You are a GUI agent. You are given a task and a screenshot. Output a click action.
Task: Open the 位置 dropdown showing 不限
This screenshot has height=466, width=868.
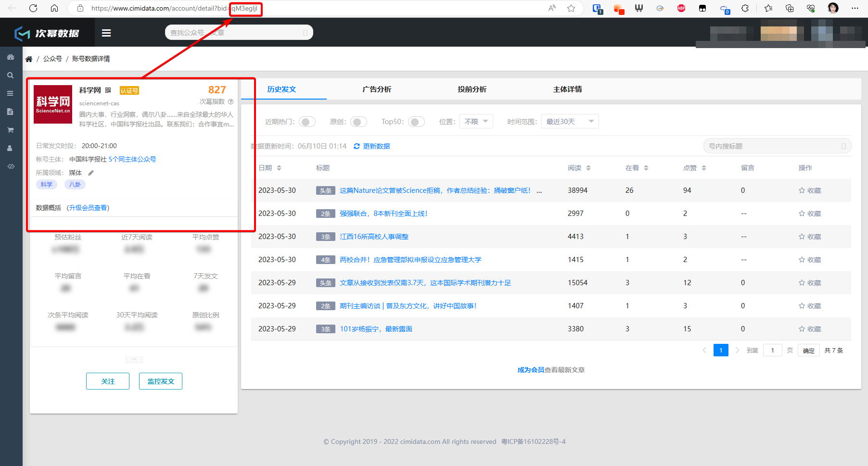[x=476, y=122]
